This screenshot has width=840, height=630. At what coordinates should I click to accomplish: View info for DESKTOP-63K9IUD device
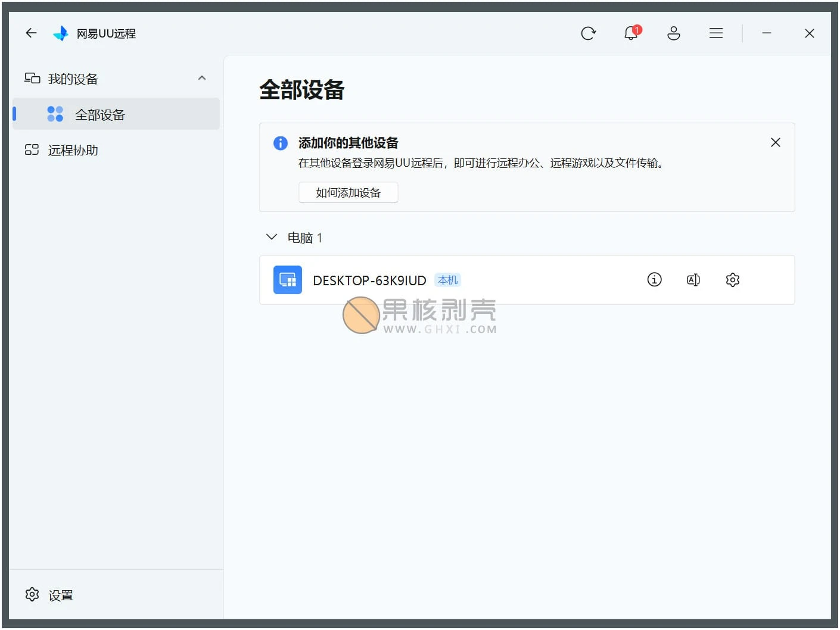pyautogui.click(x=654, y=279)
